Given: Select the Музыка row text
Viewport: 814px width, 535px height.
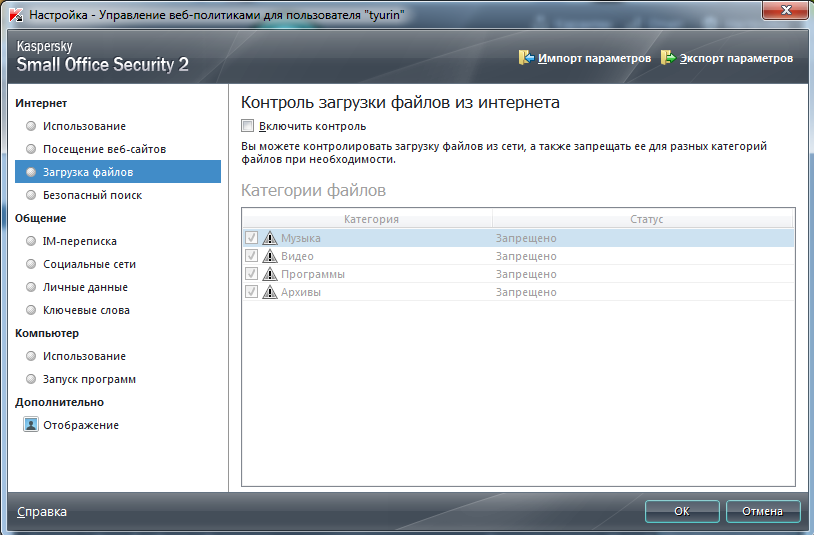Looking at the screenshot, I should 301,238.
